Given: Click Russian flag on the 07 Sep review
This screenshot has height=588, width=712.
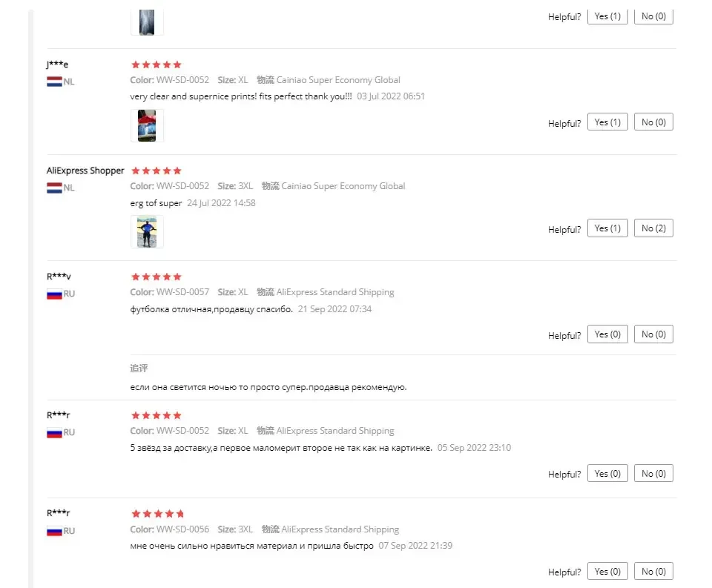Looking at the screenshot, I should tap(54, 531).
